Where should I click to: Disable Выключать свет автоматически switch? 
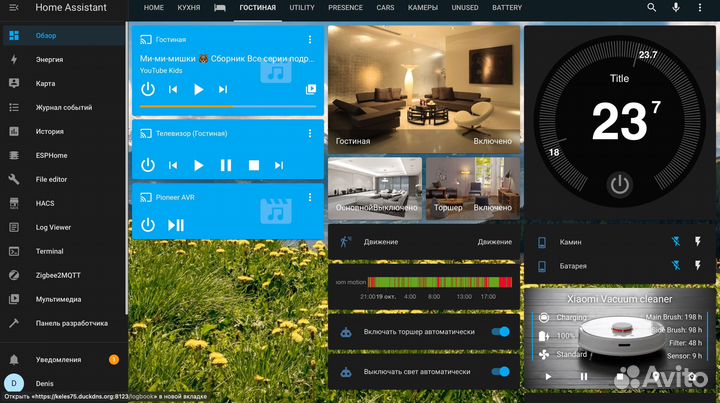click(501, 371)
